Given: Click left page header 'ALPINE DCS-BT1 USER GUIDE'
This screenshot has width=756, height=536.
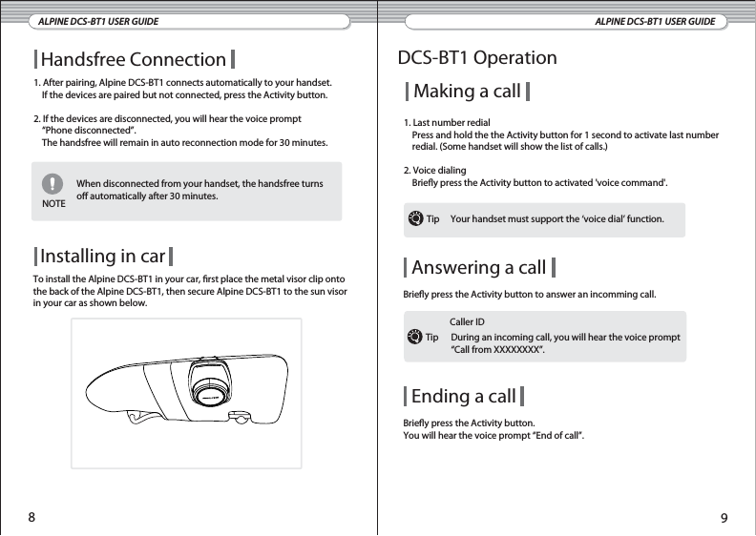Looking at the screenshot, I should coord(98,22).
